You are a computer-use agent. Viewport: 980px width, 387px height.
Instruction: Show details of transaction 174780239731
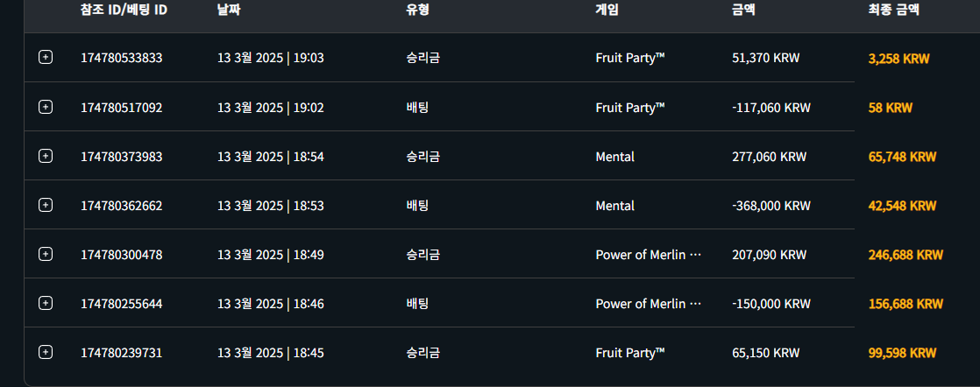[46, 352]
